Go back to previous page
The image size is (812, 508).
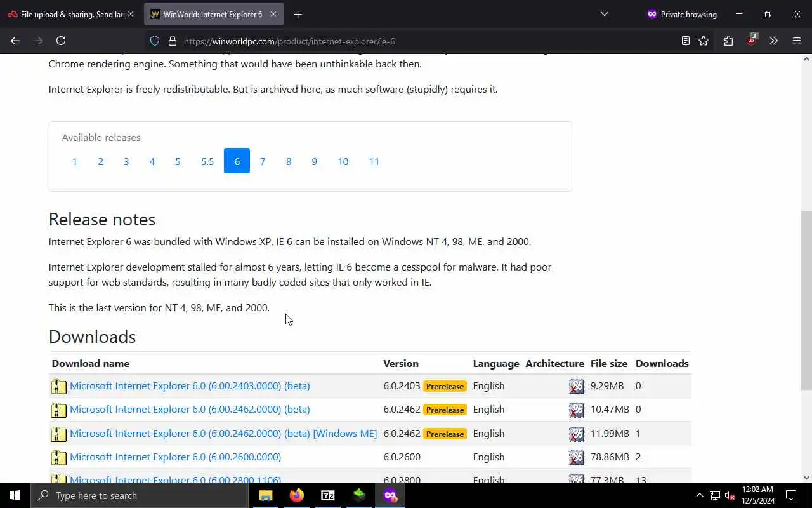pos(15,41)
